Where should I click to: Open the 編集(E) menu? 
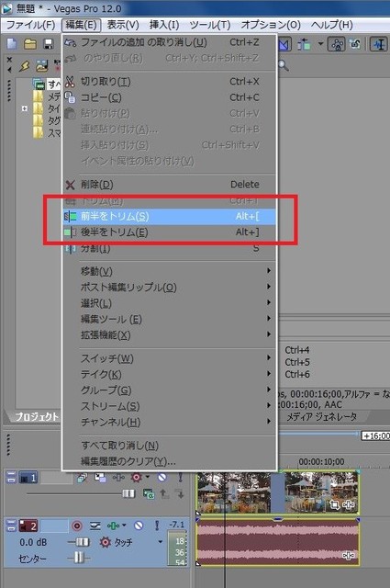[81, 25]
